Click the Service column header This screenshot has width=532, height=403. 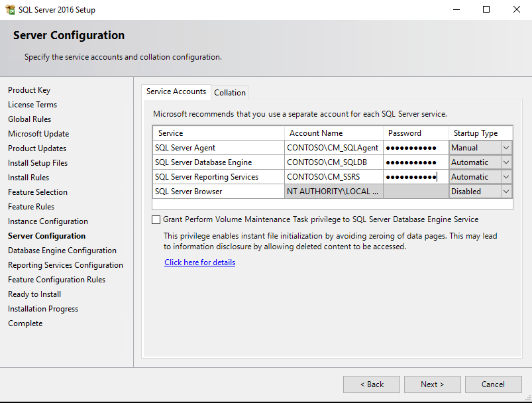coord(219,133)
